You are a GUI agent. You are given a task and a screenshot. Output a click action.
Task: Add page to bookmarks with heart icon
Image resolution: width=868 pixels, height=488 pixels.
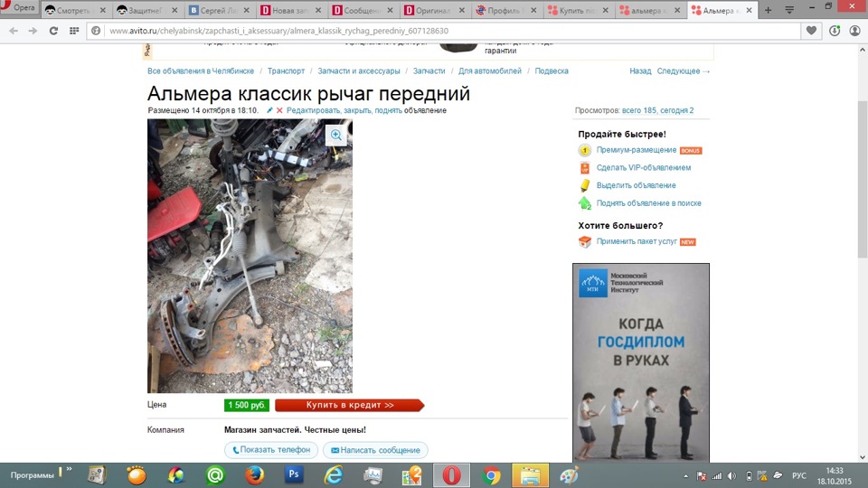click(x=811, y=31)
